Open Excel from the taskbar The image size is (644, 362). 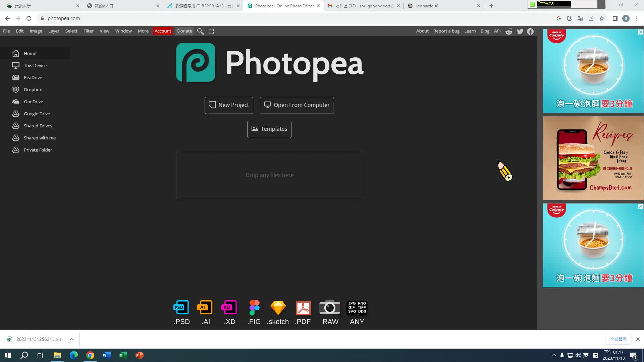123,355
